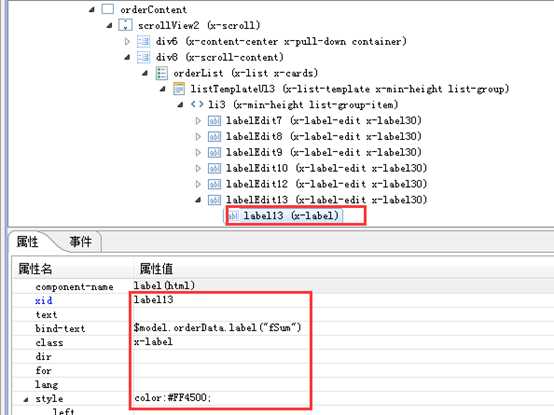Expand the labelEdit10 tree node
The width and height of the screenshot is (554, 415).
coord(198,168)
